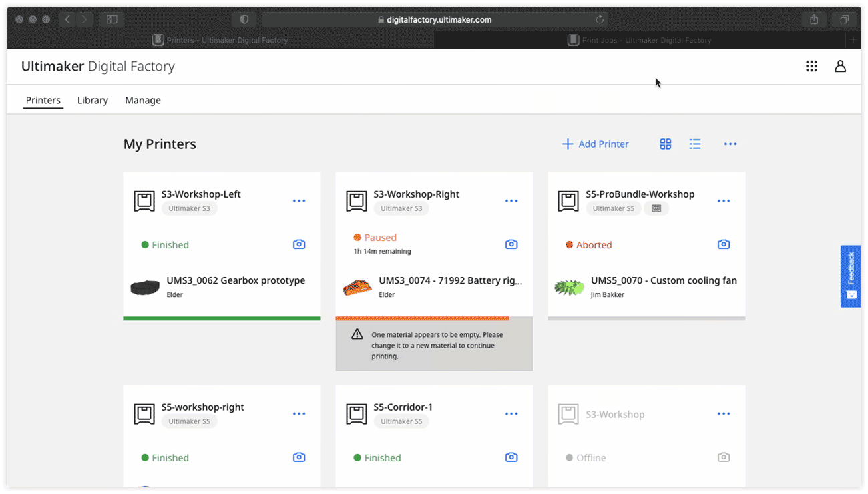
Task: Click the S3-Workshop-Left printer icon
Action: (x=144, y=200)
